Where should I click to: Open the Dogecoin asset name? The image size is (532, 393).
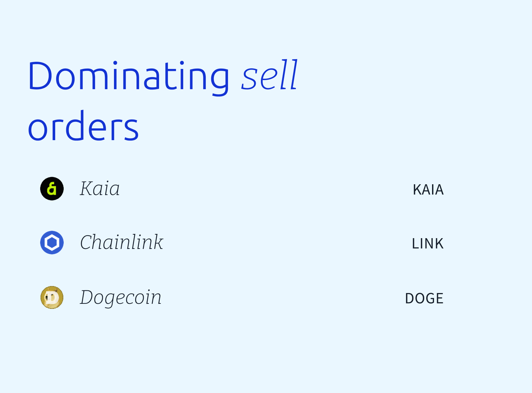click(x=121, y=298)
